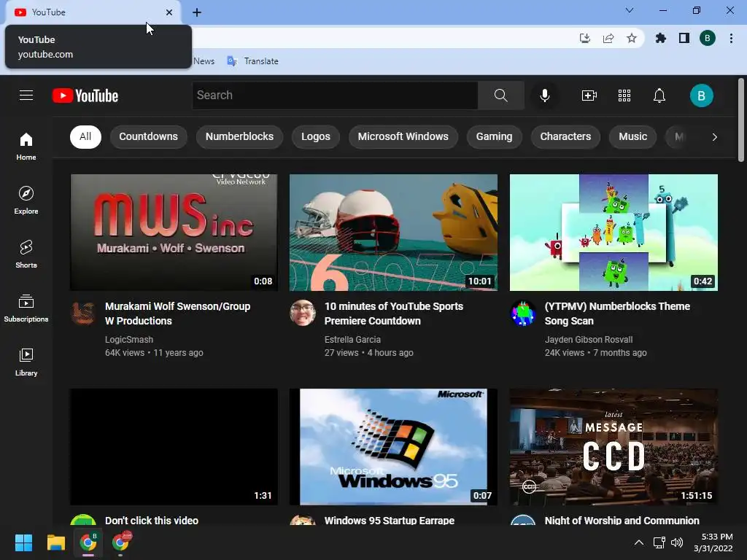Show more category chips with the arrow
Viewport: 747px width, 560px height.
(714, 137)
